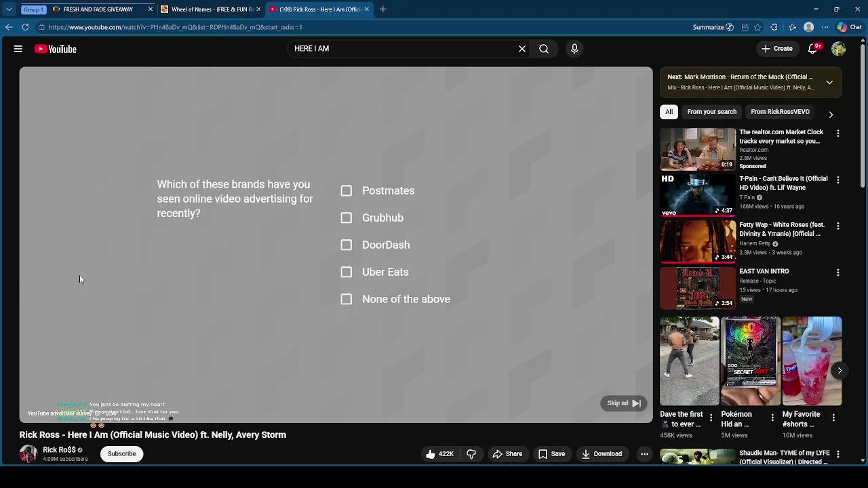This screenshot has width=868, height=488.
Task: Like the video with thumbs up
Action: (x=439, y=454)
